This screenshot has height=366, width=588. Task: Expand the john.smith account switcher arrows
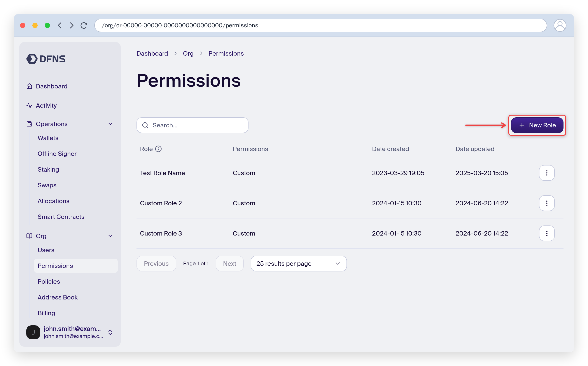click(x=110, y=332)
